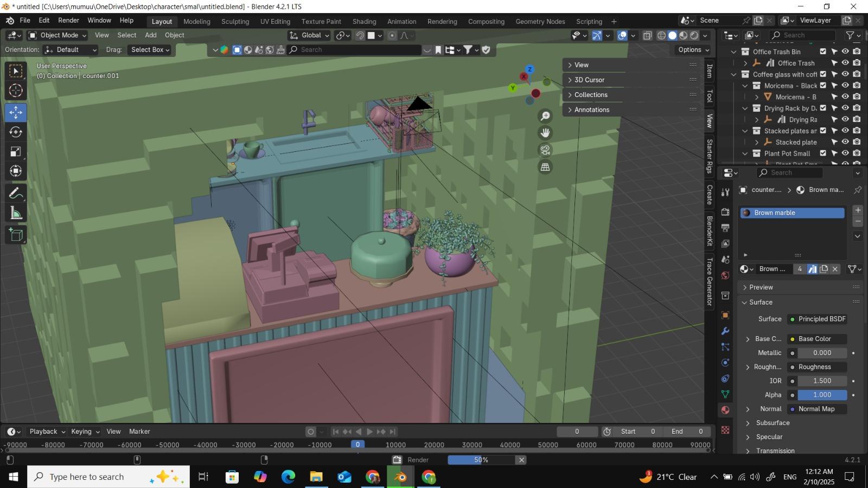Click the zoom magnifier viewport icon
Viewport: 868px width, 488px height.
point(545,116)
